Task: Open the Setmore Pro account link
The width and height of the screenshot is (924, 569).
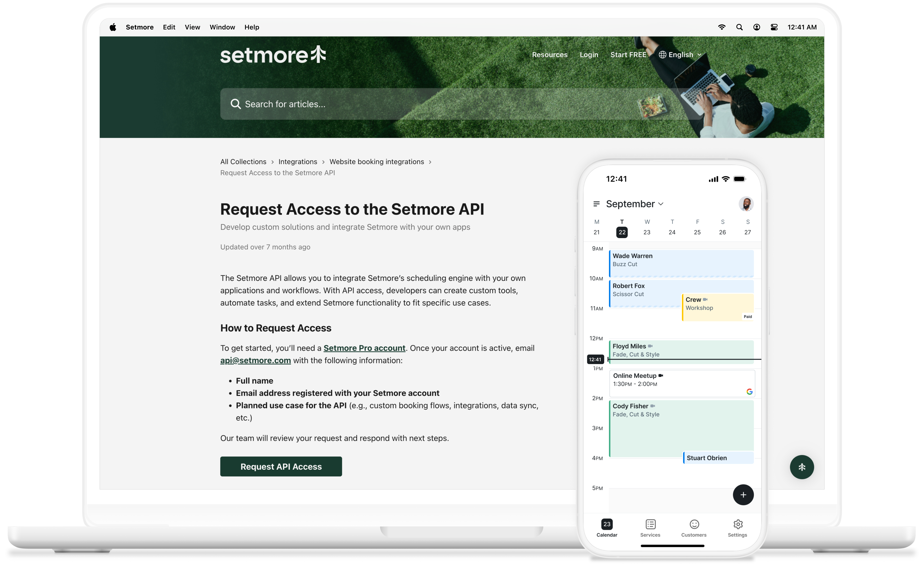Action: coord(364,348)
